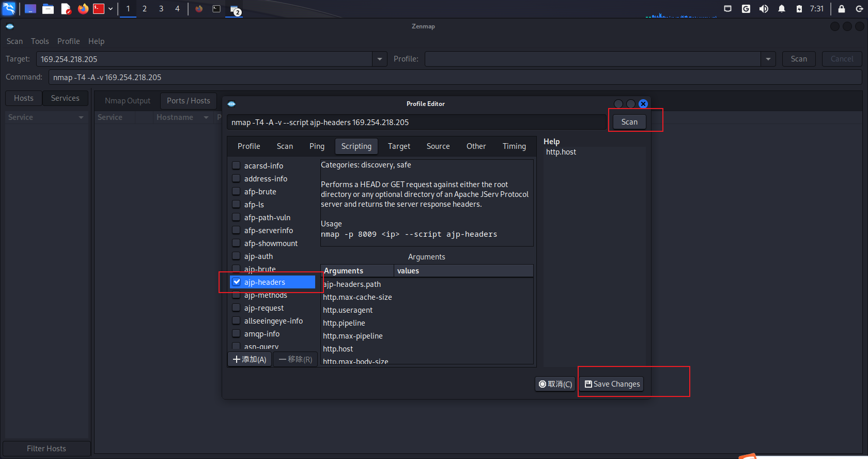Click the circular G tray icon

746,9
